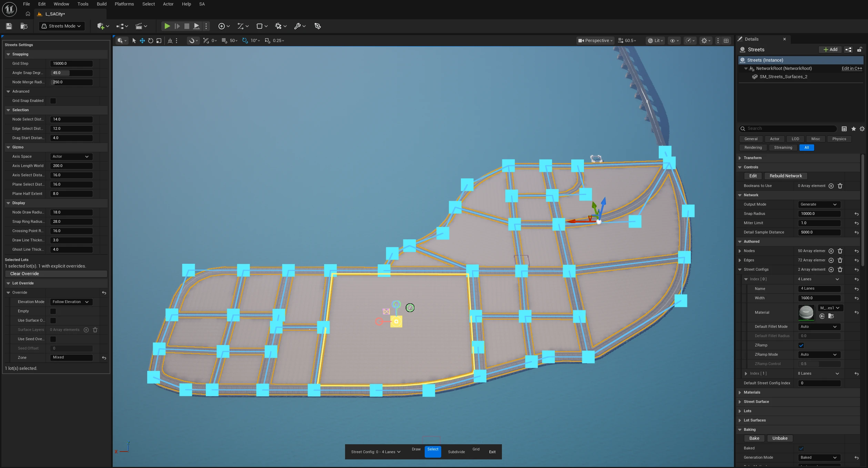
Task: Adjust the Angle Snap Degrees slider field
Action: pyautogui.click(x=71, y=73)
